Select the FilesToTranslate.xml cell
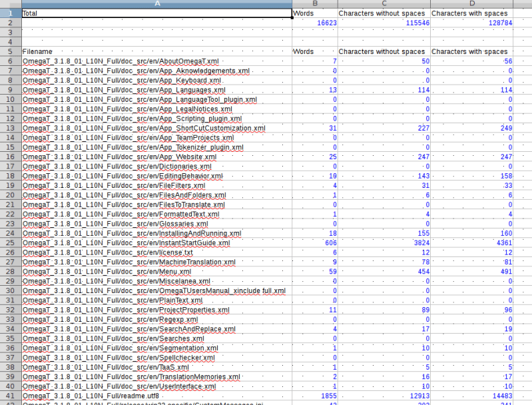This screenshot has height=405, width=532. pyautogui.click(x=156, y=204)
